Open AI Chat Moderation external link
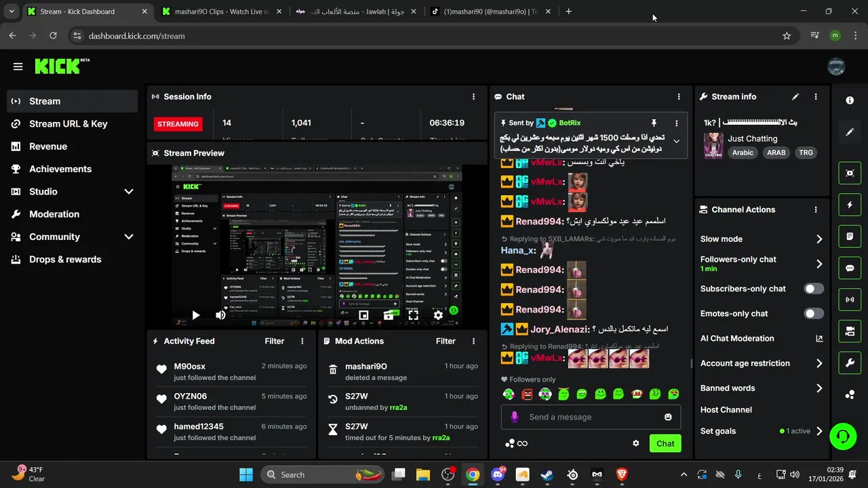This screenshot has height=488, width=868. [819, 338]
